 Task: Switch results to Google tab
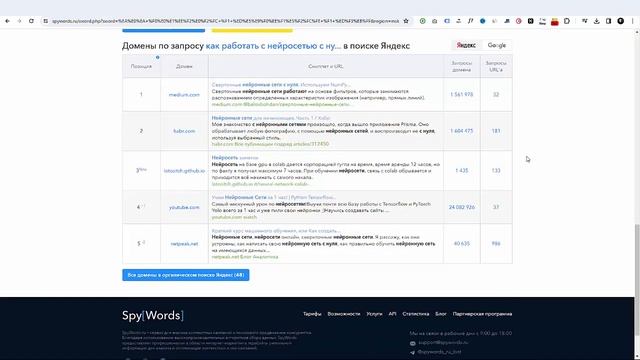click(497, 45)
